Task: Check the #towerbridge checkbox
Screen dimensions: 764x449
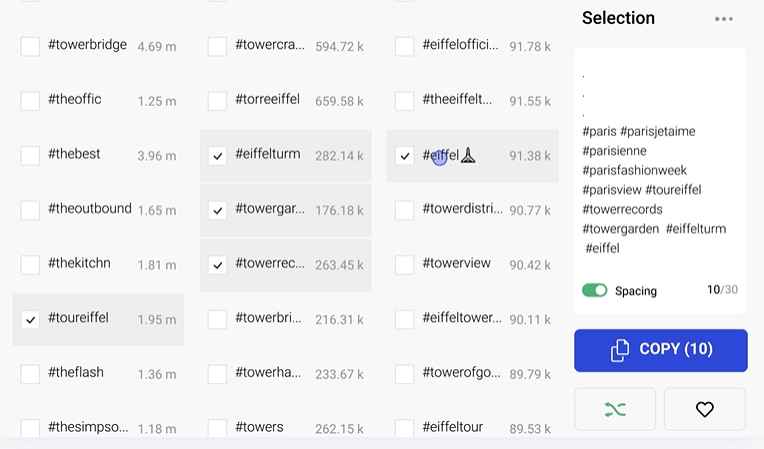Action: coord(31,47)
